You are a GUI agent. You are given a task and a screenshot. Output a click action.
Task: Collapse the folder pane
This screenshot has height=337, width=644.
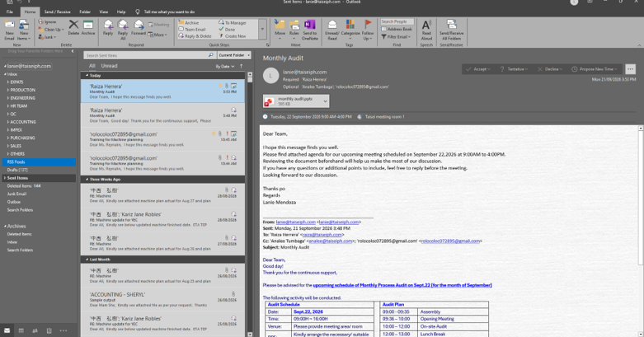pos(73,51)
